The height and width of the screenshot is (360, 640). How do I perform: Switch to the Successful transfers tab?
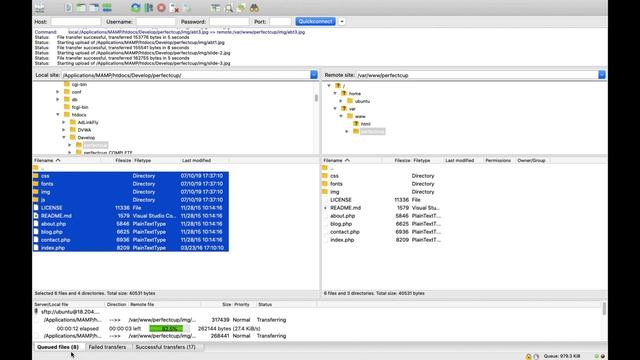point(165,347)
